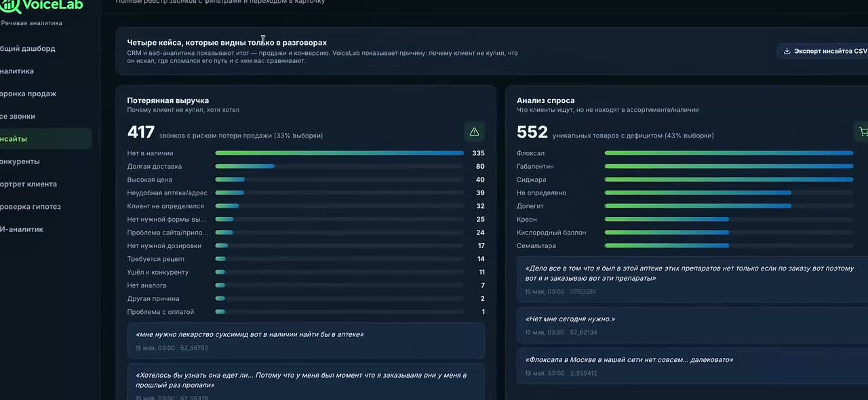The width and height of the screenshot is (868, 400).
Task: Click the 552 unique products count
Action: click(x=532, y=132)
